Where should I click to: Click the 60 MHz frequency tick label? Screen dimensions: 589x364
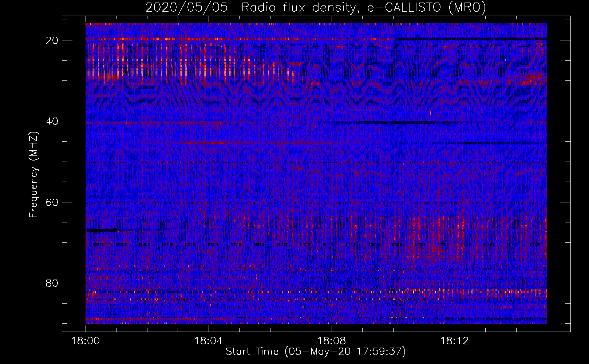pos(52,202)
